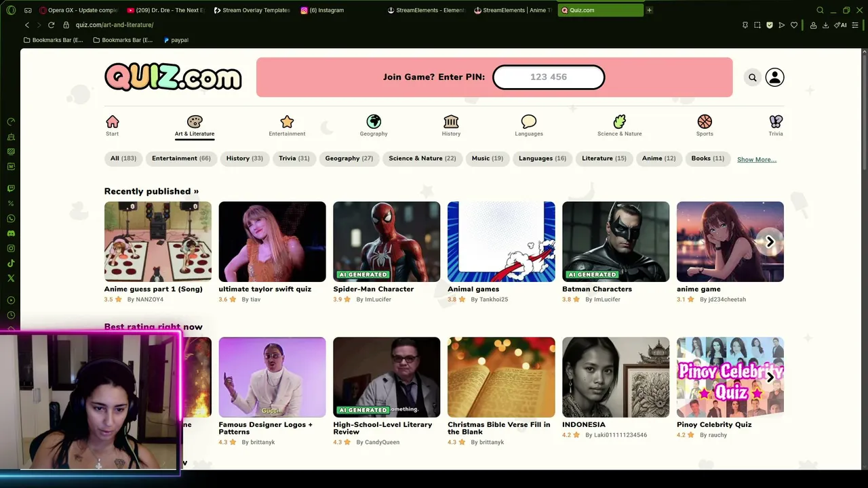The width and height of the screenshot is (868, 488).
Task: Click the percent icon in the sidebar
Action: (x=11, y=203)
